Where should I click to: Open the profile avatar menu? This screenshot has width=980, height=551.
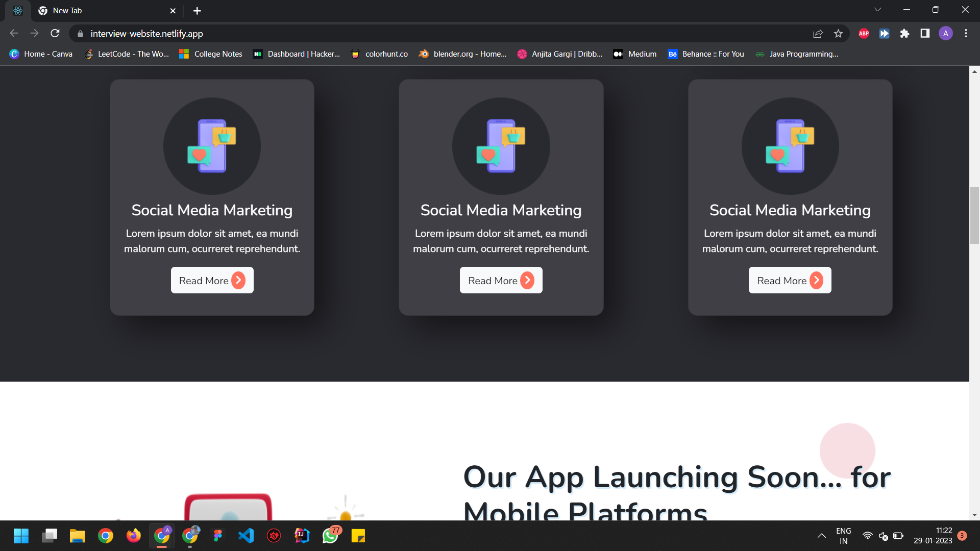tap(945, 34)
